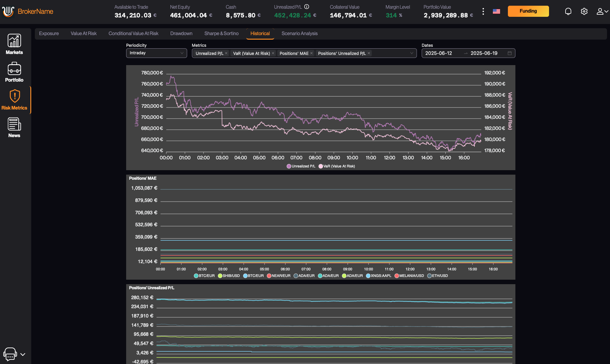Toggle Unrealized P/L series in chart legend
The image size is (610, 364).
301,166
